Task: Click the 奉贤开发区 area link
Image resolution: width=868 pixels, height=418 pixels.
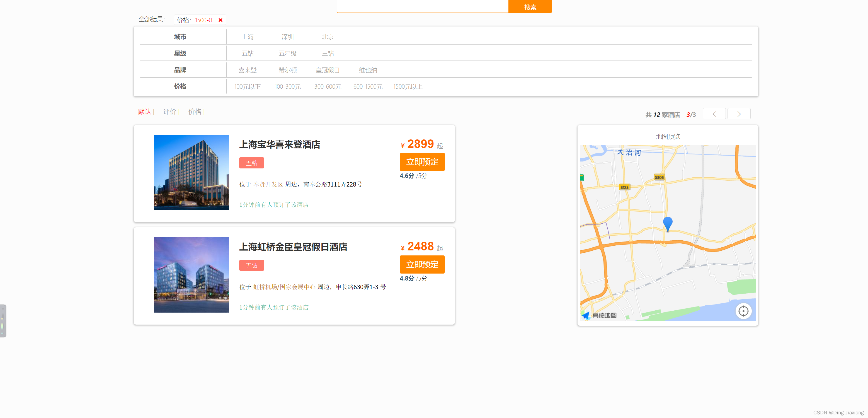Action: [268, 184]
